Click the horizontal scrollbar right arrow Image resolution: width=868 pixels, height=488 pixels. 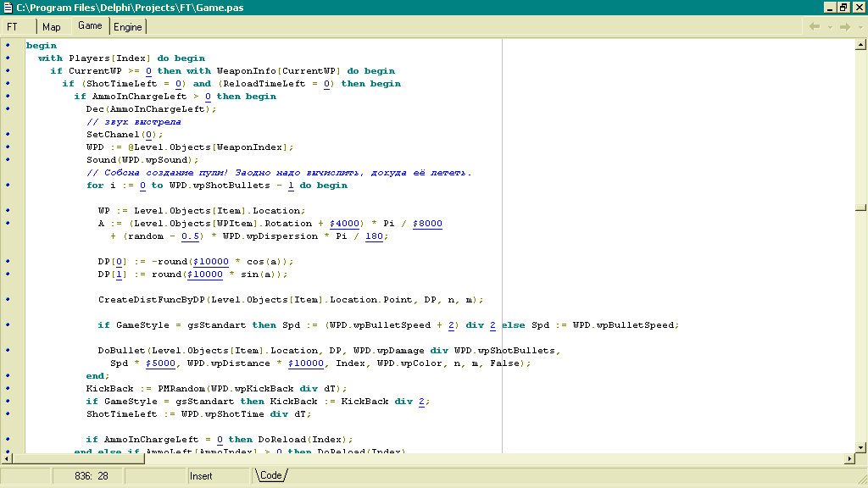pyautogui.click(x=848, y=458)
